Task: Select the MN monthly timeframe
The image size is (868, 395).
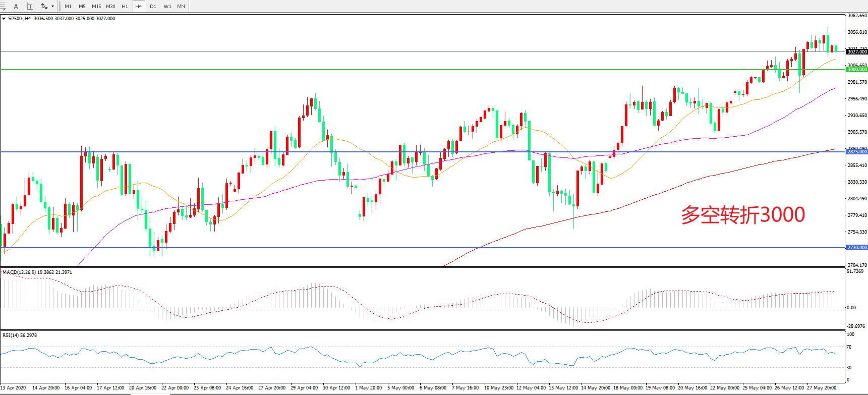Action: tap(181, 6)
